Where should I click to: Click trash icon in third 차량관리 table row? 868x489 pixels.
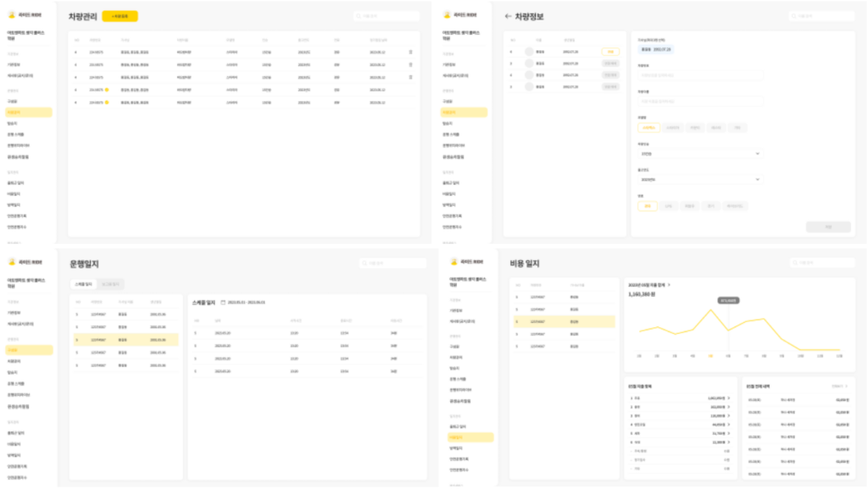pos(410,76)
